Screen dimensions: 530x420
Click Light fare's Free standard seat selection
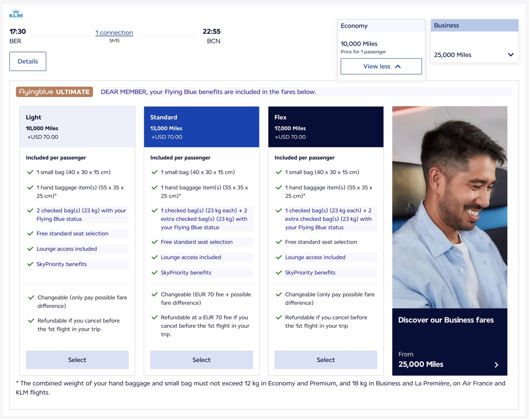(73, 234)
